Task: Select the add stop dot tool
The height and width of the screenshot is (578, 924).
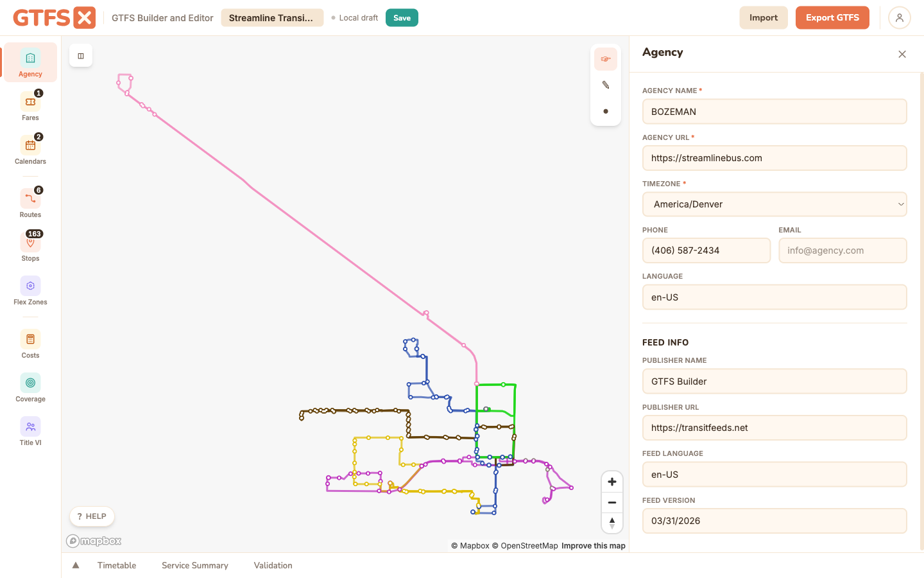Action: [606, 111]
